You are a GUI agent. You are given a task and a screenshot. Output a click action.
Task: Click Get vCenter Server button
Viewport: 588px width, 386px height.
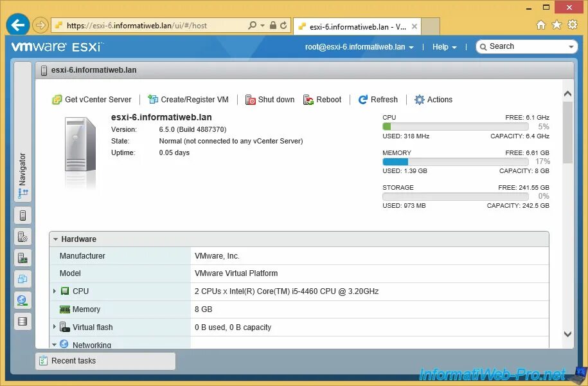point(92,100)
